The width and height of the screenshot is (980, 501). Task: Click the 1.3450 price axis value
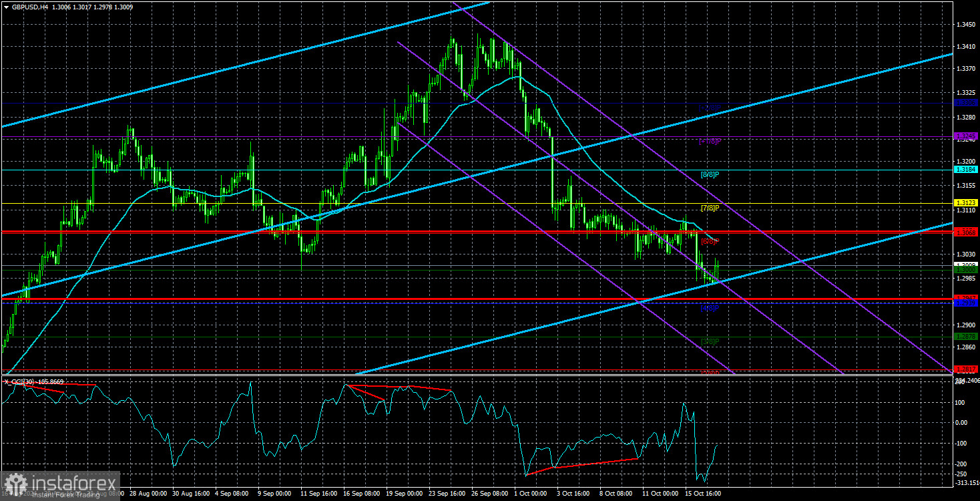coord(966,25)
